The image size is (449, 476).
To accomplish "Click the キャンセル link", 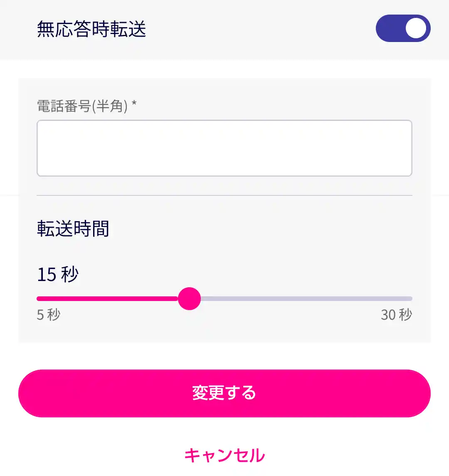I will 224,455.
